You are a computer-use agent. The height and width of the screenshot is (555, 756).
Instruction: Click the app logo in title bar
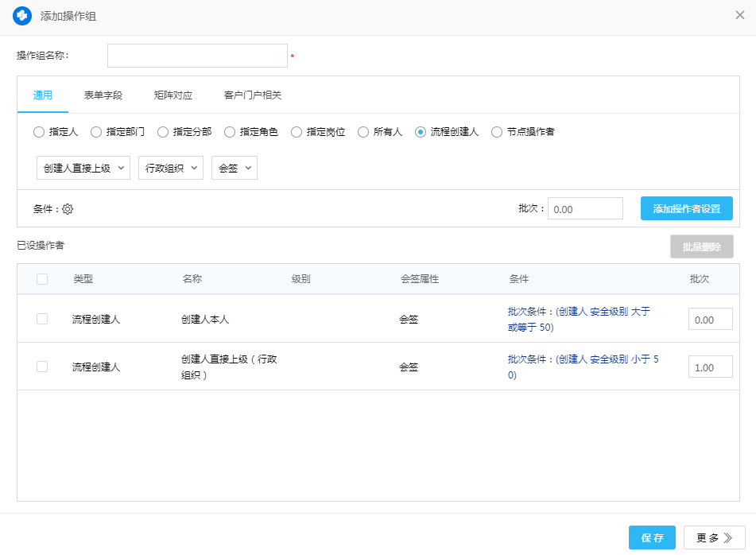22,16
